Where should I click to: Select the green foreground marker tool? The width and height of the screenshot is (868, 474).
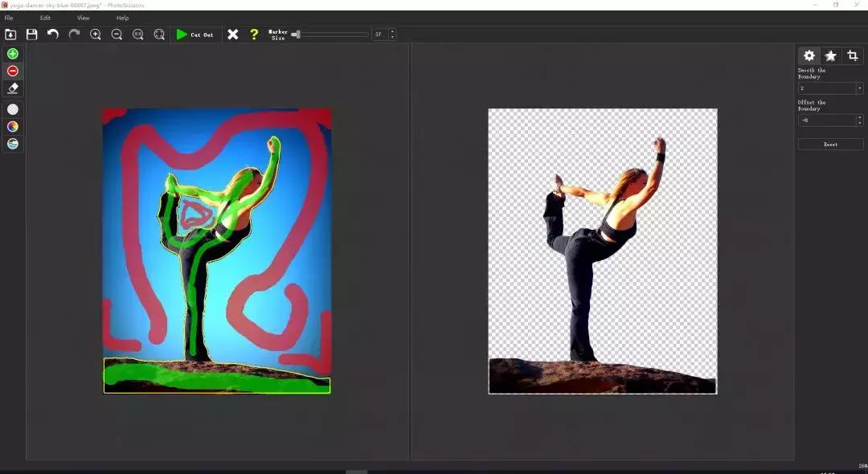[13, 54]
